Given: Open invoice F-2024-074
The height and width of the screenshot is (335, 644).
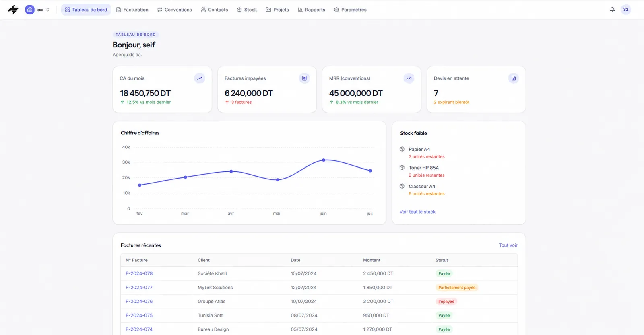Looking at the screenshot, I should [x=139, y=329].
